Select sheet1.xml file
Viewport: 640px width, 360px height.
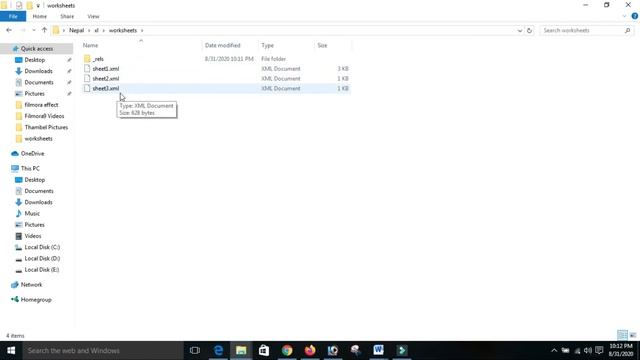click(106, 69)
